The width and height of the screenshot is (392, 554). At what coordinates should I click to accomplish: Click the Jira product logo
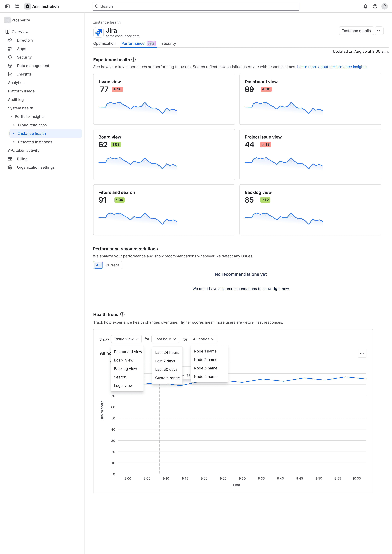coord(99,32)
